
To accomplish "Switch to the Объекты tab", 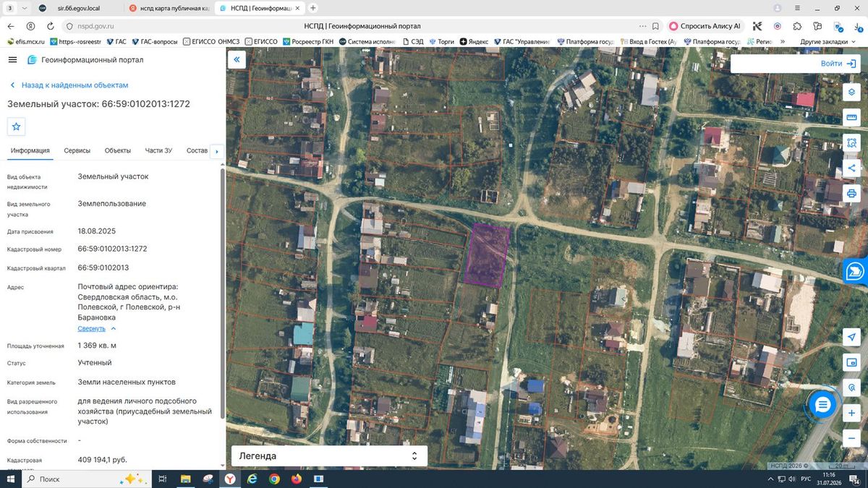I will click(118, 150).
